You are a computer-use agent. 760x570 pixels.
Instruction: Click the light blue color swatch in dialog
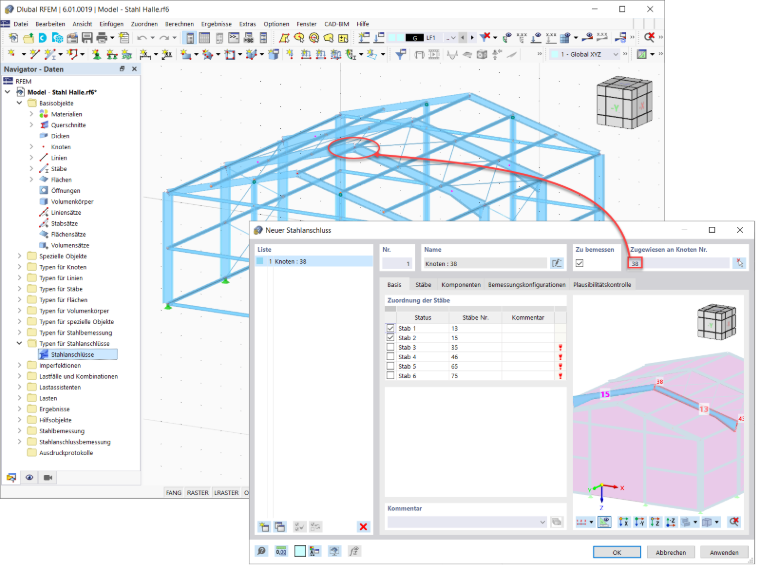pos(300,551)
